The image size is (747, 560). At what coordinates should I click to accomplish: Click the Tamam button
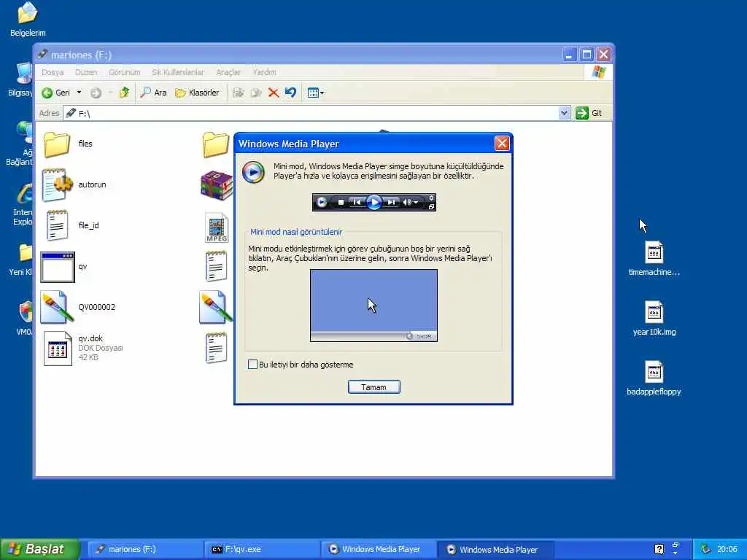pos(374,387)
